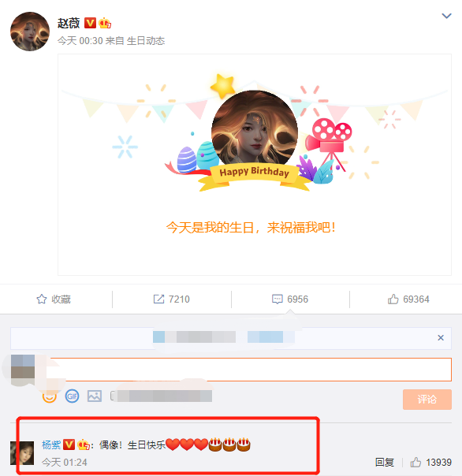The width and height of the screenshot is (462, 476).
Task: Click 赵薇's profile avatar
Action: click(x=30, y=32)
